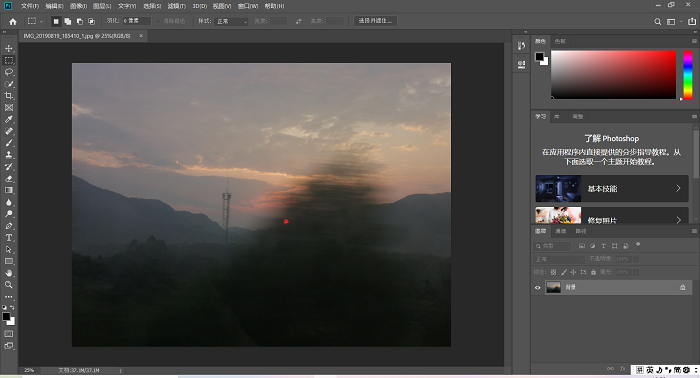Select the Move tool
This screenshot has width=700, height=378.
8,48
